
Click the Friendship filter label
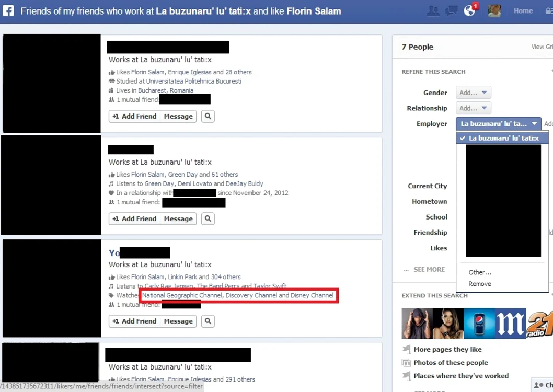[430, 232]
